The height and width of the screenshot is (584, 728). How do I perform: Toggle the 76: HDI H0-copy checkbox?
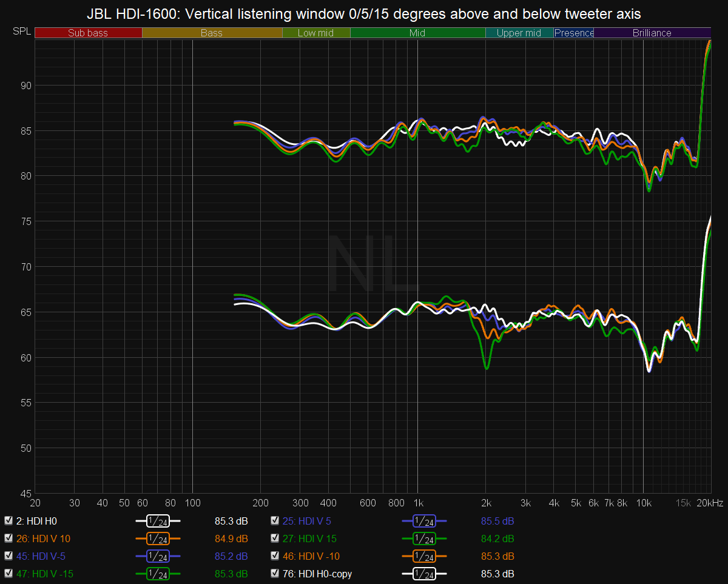pyautogui.click(x=275, y=573)
